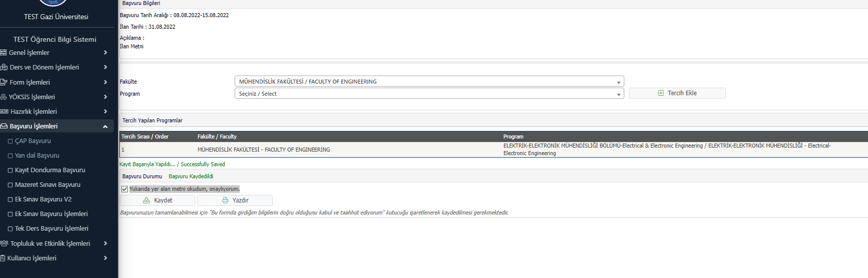868x278 pixels.
Task: Click square icon beside ÇAP Başvuru
Action: coord(10,141)
